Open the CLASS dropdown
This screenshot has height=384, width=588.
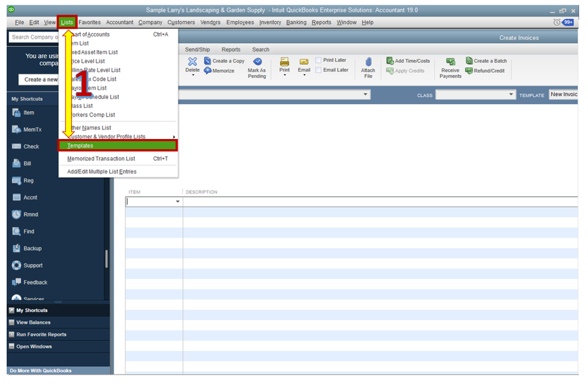(x=476, y=95)
